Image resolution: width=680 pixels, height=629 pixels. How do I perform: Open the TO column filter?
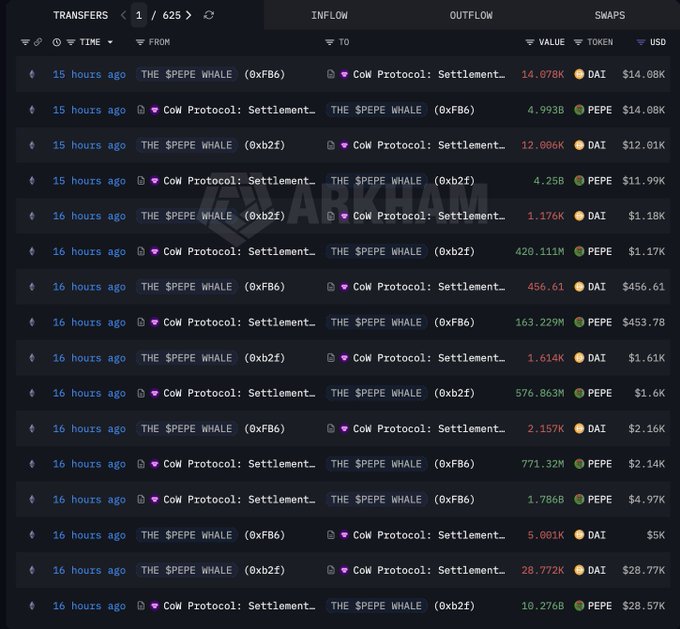point(330,42)
